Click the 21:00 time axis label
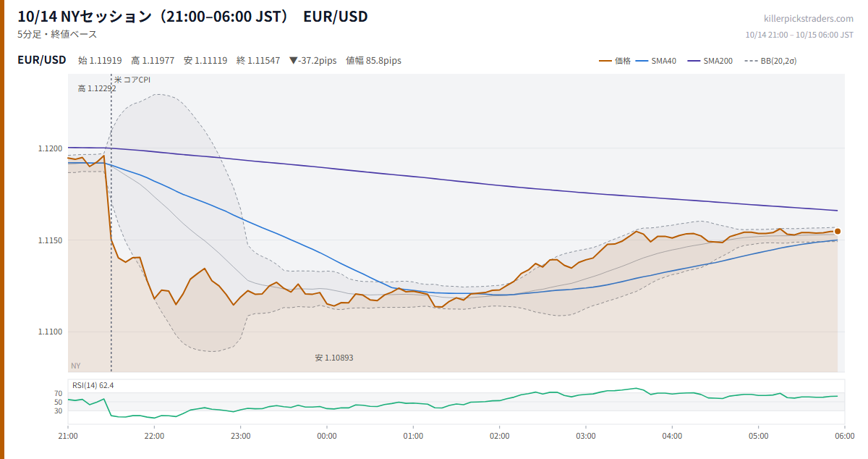Screen dimensions: 868x459 point(68,436)
